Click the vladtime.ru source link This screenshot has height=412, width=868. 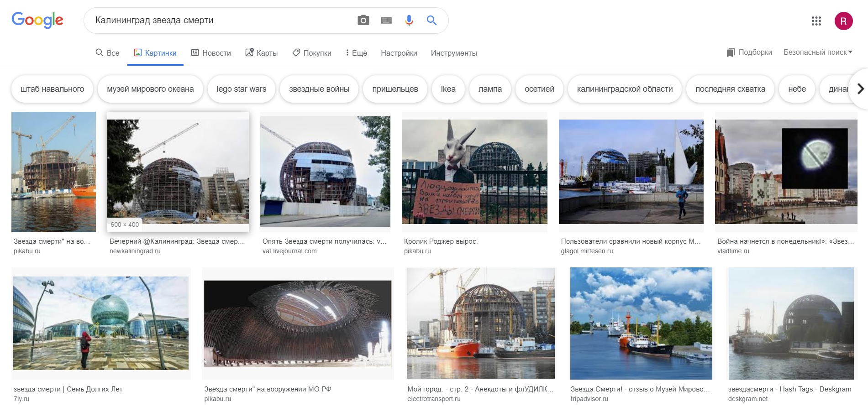click(733, 251)
